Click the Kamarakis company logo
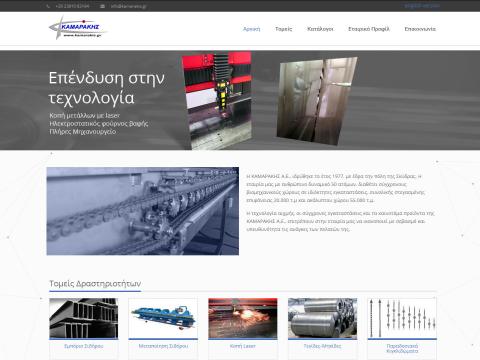 pos(78,28)
